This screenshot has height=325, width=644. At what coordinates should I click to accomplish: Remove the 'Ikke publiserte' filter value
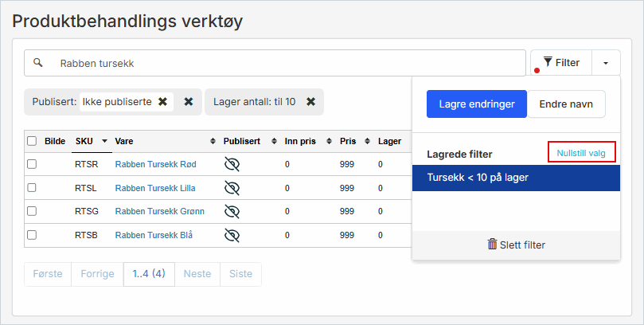pyautogui.click(x=162, y=102)
